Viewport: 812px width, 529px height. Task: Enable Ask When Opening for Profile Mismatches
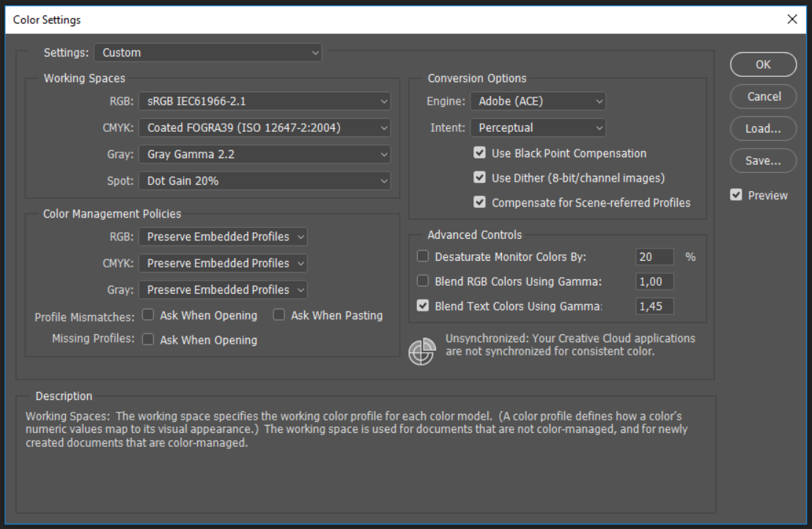click(x=148, y=315)
